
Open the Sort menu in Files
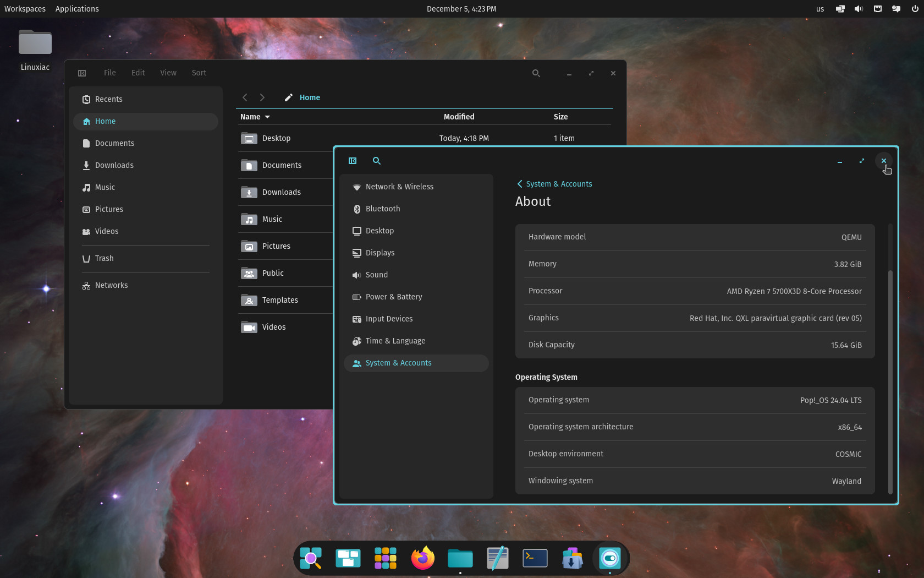199,73
